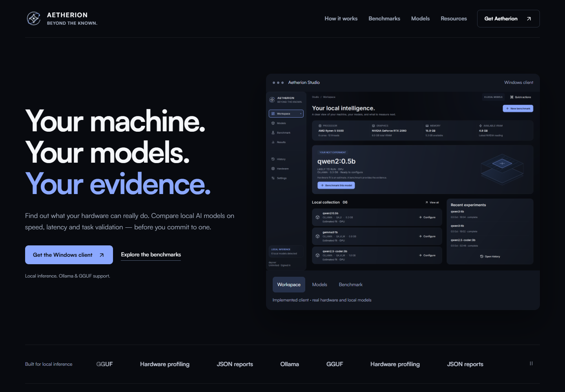Viewport: 565px width, 392px height.
Task: Click the Studio app screenshot illustration cube
Action: click(x=502, y=169)
